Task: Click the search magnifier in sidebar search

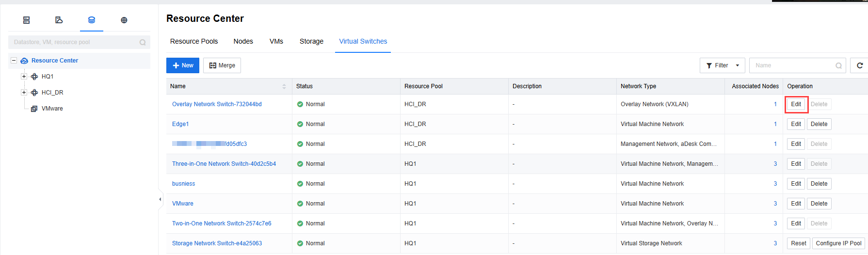Action: click(143, 42)
